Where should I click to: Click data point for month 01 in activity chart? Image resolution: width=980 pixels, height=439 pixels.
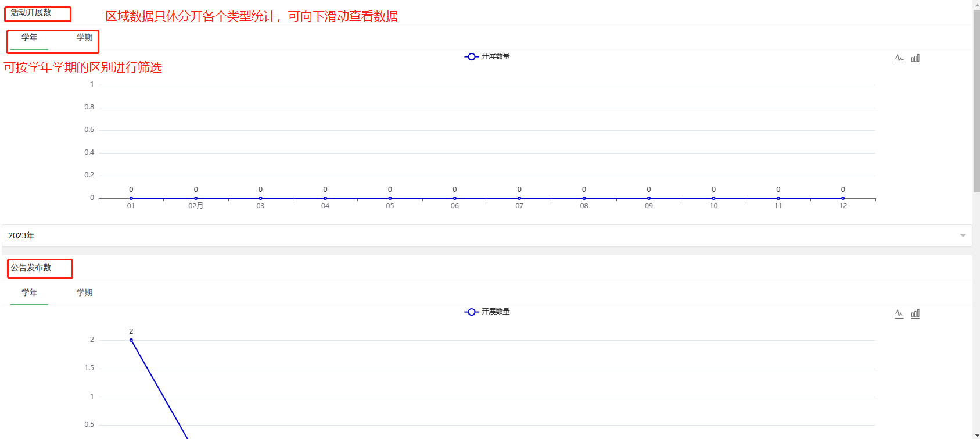(131, 198)
